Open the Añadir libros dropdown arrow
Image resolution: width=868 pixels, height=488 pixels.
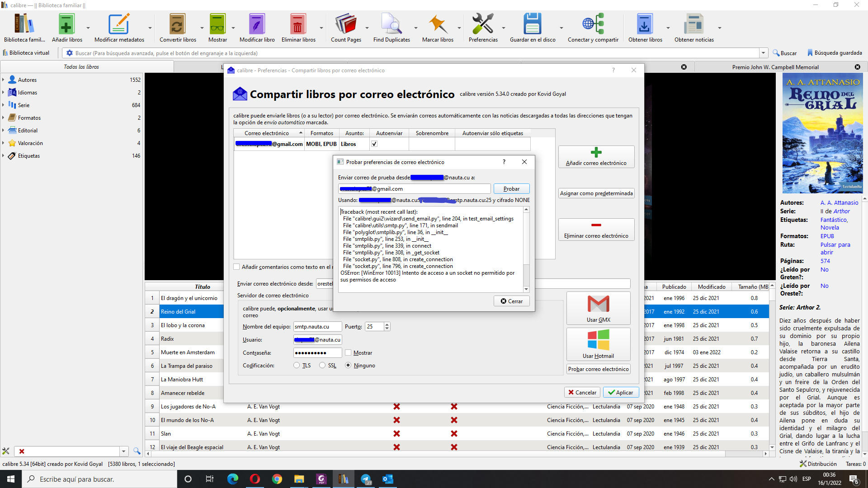[x=88, y=28]
